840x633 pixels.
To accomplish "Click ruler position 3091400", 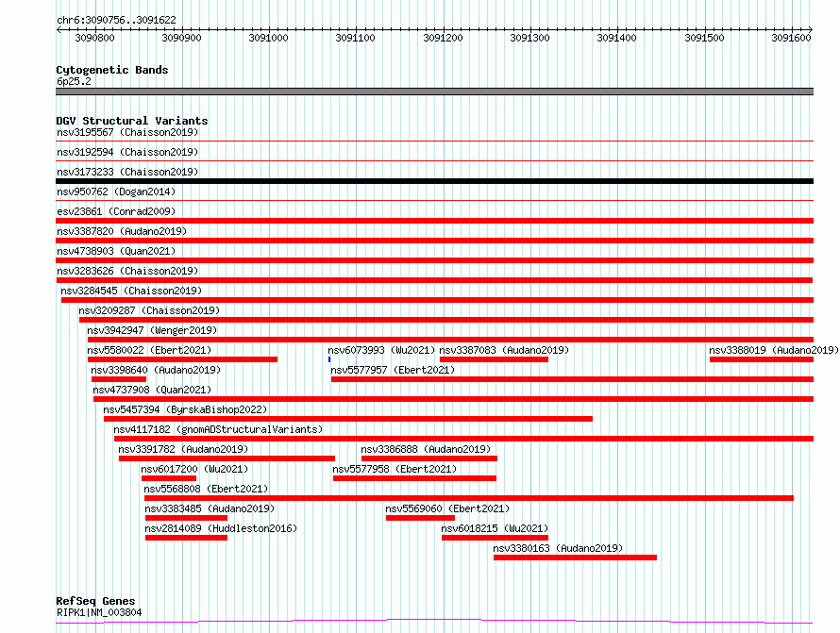I will pos(616,38).
